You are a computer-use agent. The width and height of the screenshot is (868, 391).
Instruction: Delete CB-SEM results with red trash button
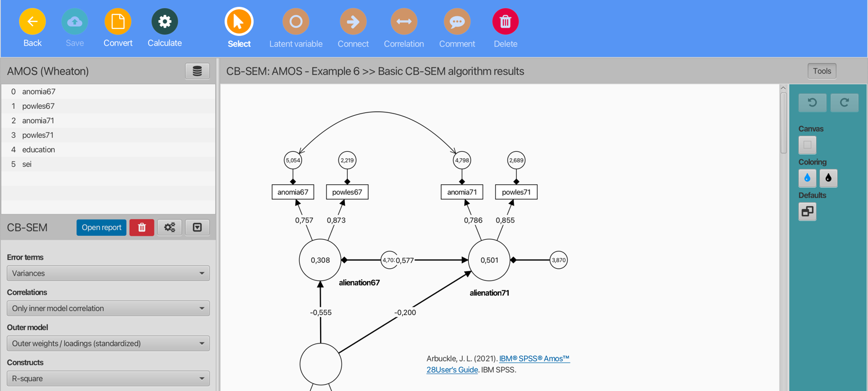point(142,228)
